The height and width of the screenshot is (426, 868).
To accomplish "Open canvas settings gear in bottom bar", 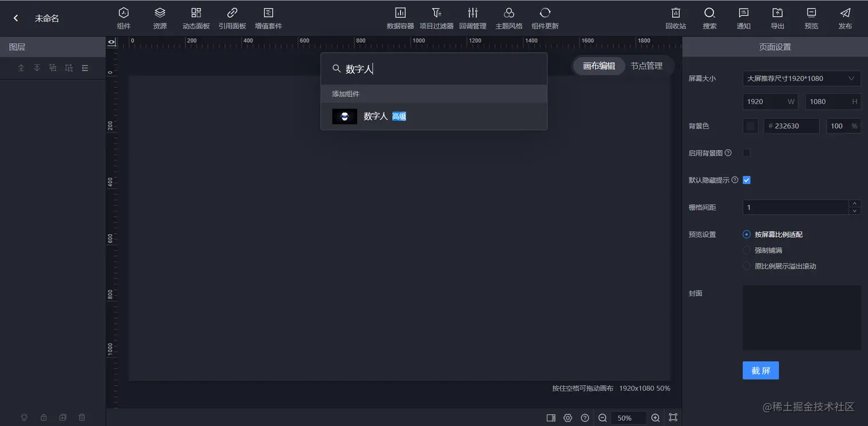I will pyautogui.click(x=568, y=418).
